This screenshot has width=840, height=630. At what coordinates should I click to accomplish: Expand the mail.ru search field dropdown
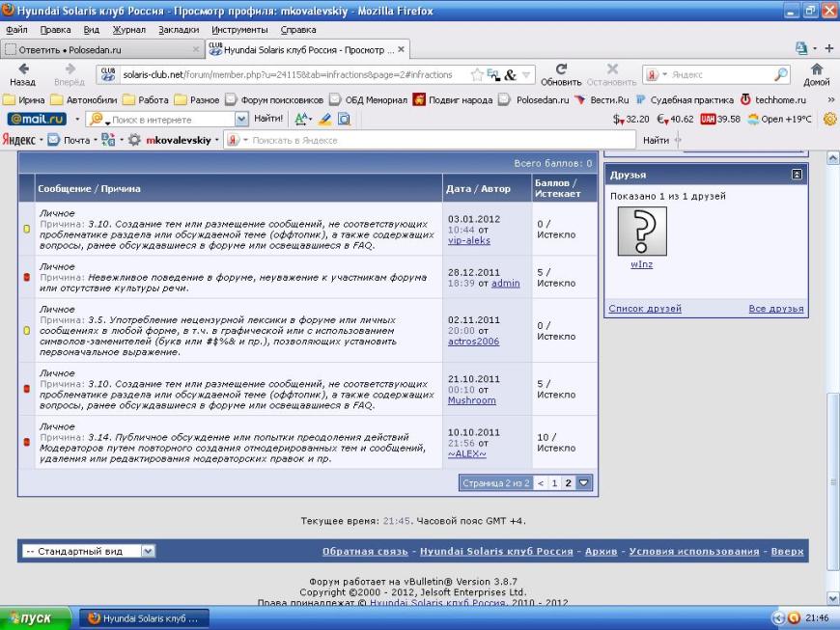(x=241, y=120)
